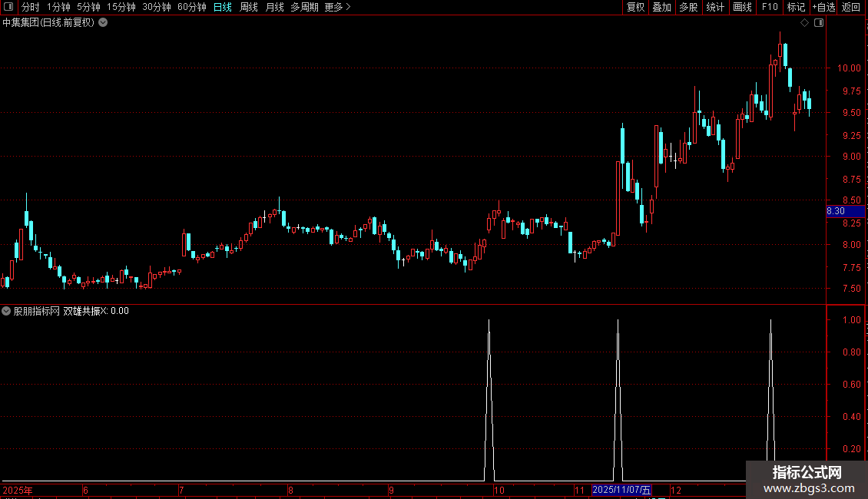Open 多股 multi-stock view
Image resolution: width=868 pixels, height=499 pixels.
pos(688,7)
